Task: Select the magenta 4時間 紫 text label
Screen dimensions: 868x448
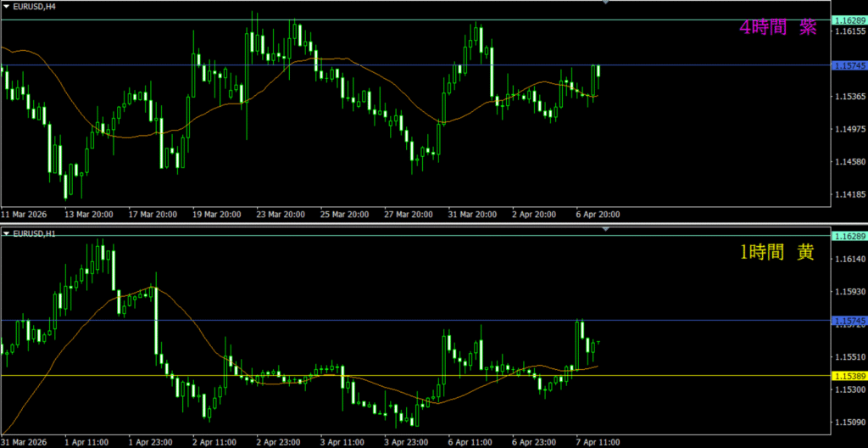Action: (x=777, y=28)
